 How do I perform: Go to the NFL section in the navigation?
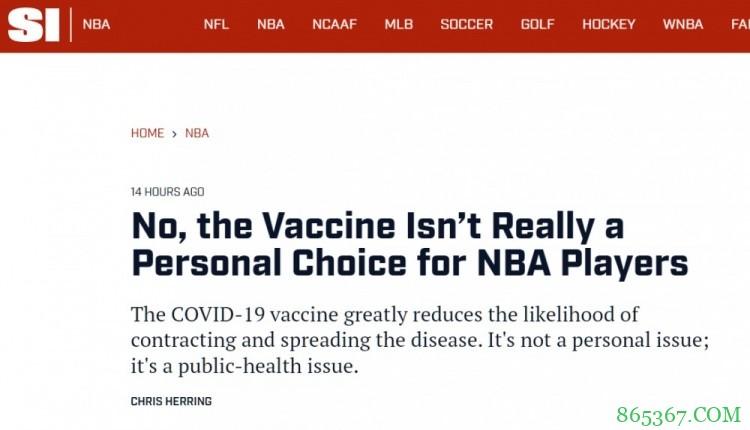pyautogui.click(x=216, y=24)
